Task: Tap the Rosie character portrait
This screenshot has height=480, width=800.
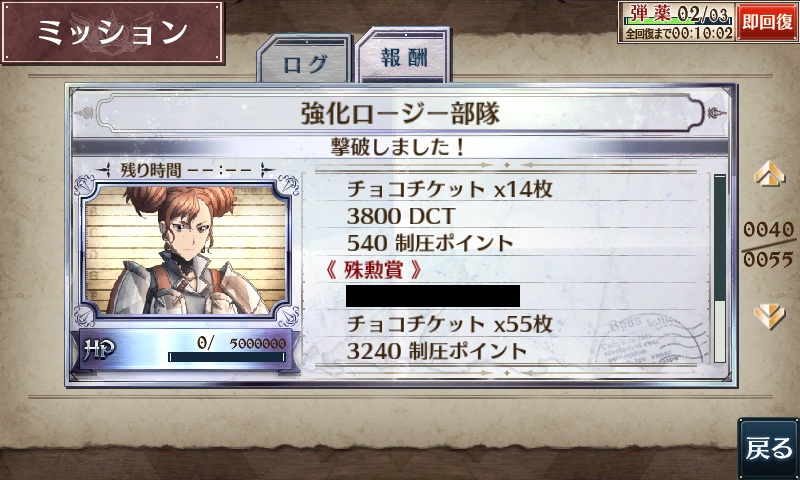Action: (x=185, y=250)
